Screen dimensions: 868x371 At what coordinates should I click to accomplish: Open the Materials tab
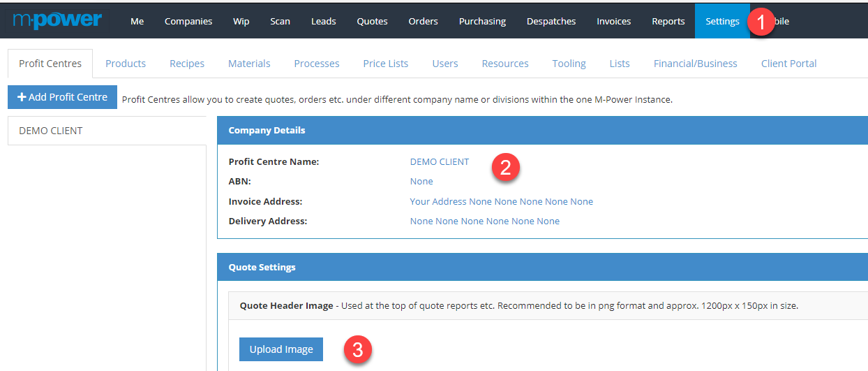[x=249, y=63]
